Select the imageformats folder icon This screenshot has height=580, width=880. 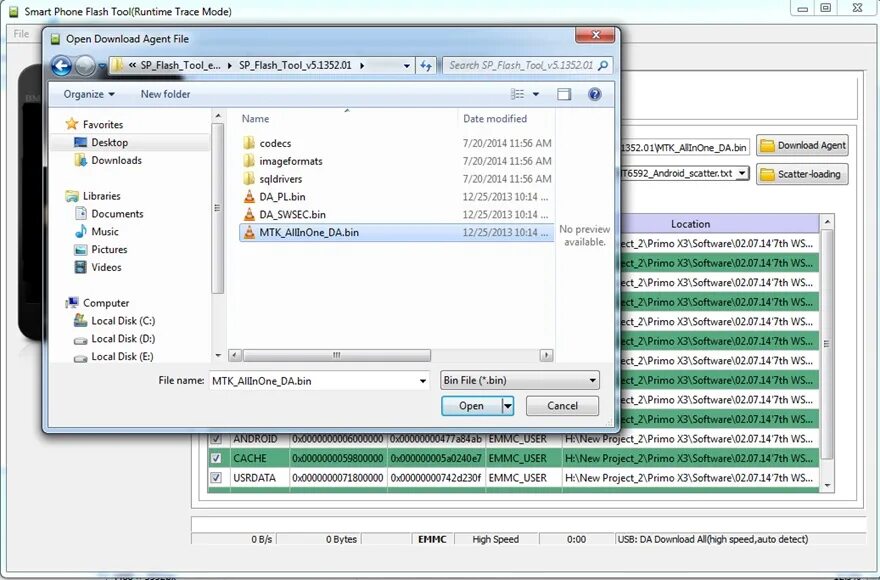click(249, 161)
